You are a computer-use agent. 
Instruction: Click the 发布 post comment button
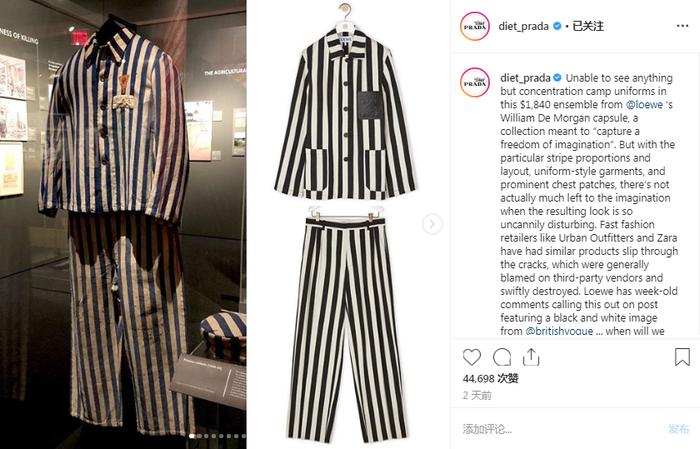pos(679,429)
